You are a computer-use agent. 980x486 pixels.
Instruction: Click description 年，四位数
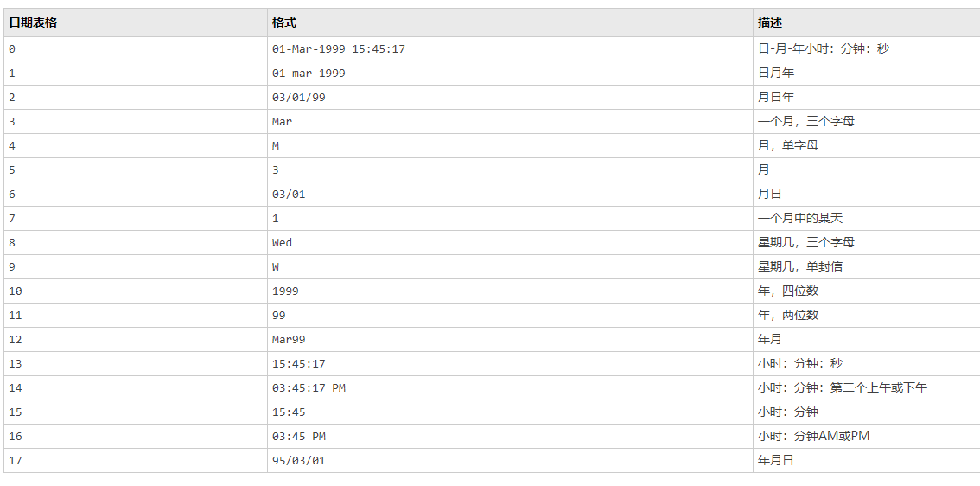788,291
